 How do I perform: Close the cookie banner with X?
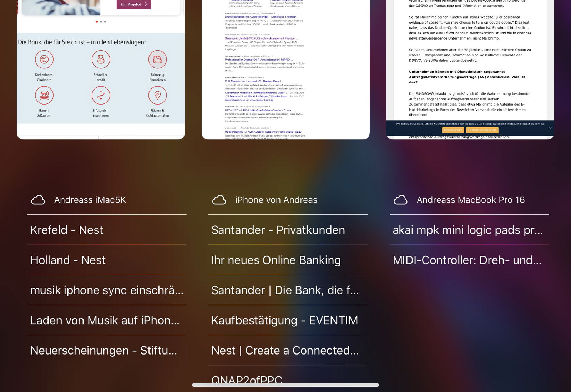(x=550, y=128)
